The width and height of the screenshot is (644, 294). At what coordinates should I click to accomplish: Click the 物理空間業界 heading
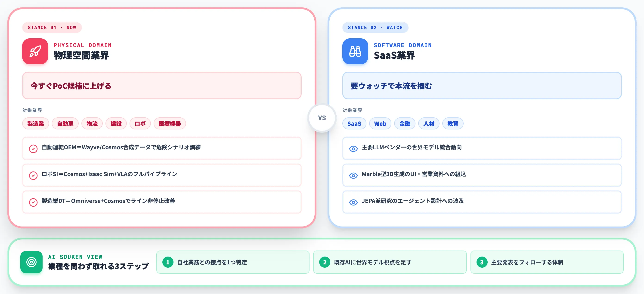[x=81, y=55]
